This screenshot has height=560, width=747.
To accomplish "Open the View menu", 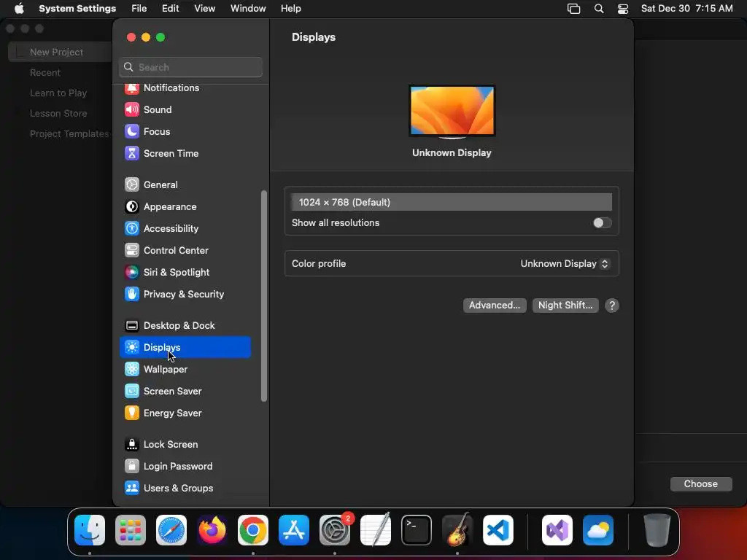I will point(205,9).
